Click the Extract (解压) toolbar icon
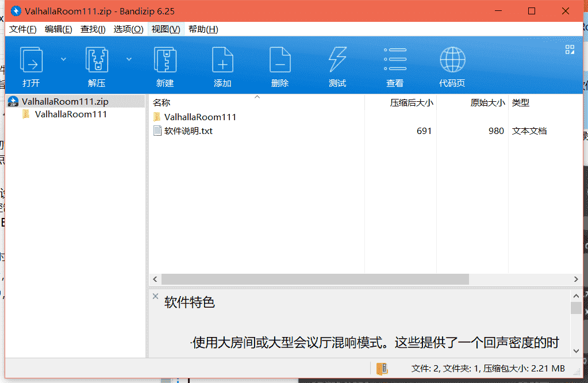 97,60
